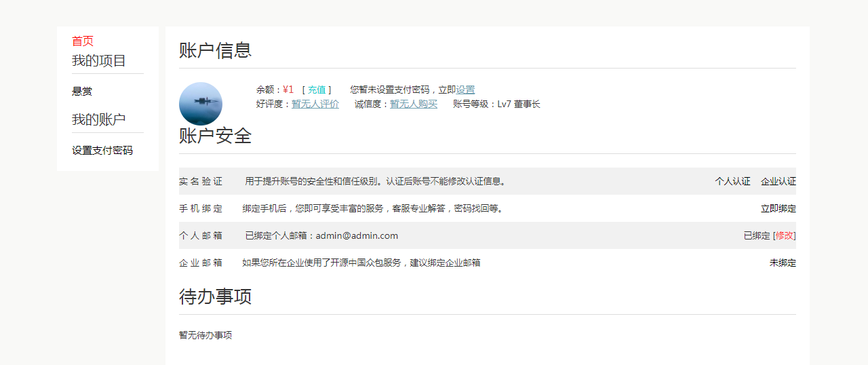Click 设置 link for payment password
The height and width of the screenshot is (365, 868).
(x=465, y=90)
